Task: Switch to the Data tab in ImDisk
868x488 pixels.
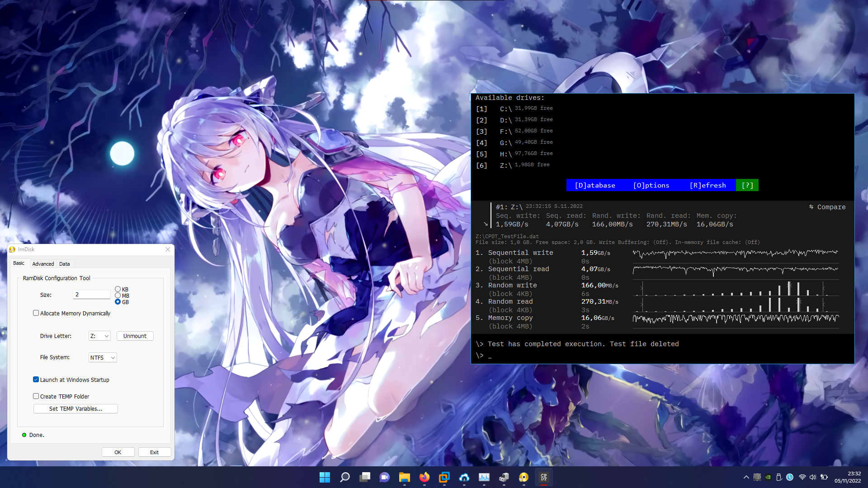Action: 65,264
